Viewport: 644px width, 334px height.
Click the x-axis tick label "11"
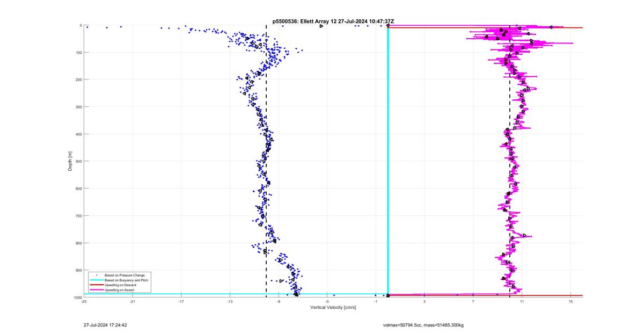click(522, 302)
